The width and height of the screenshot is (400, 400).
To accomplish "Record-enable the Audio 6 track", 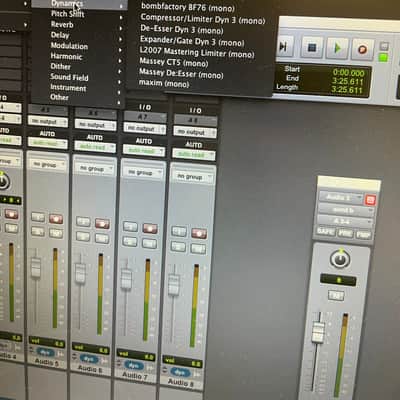I will 102,223.
